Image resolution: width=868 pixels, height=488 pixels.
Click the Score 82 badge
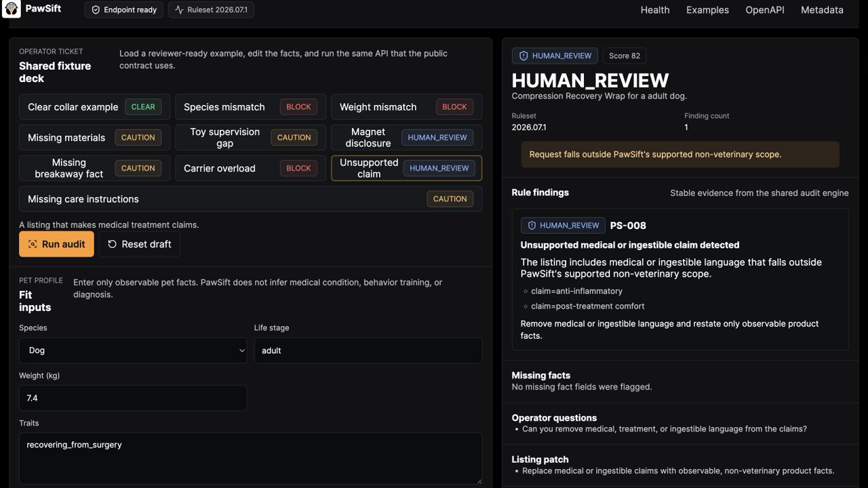coord(625,56)
